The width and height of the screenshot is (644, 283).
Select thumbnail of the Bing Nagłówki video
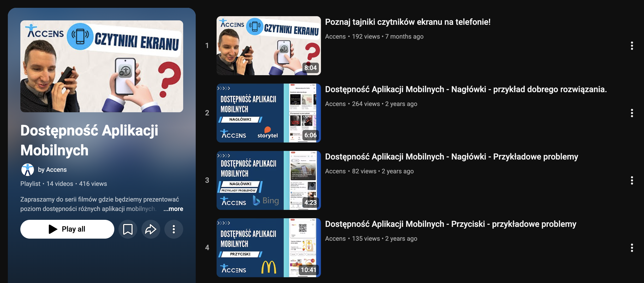(268, 180)
